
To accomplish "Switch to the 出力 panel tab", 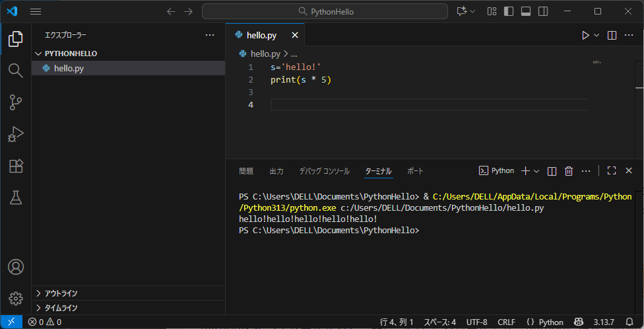I will (276, 171).
